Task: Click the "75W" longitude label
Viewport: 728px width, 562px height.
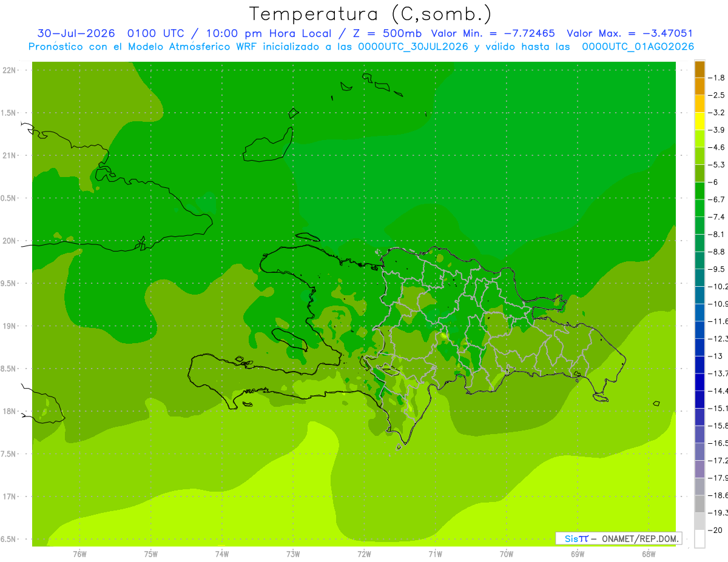Action: 151,554
